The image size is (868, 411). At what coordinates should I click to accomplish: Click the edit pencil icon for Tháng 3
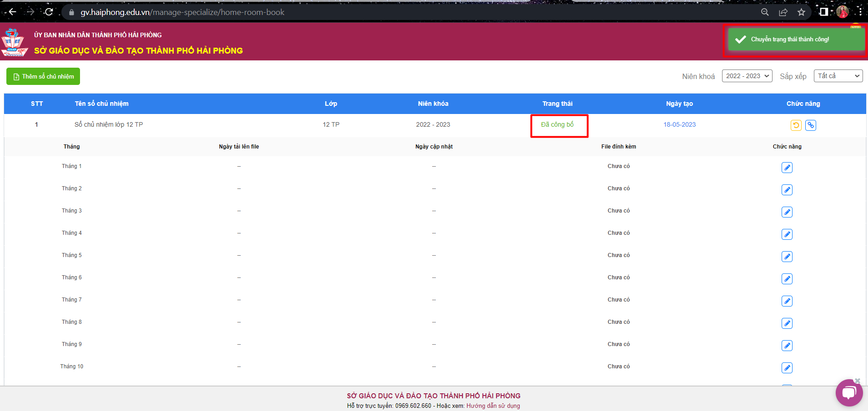787,212
